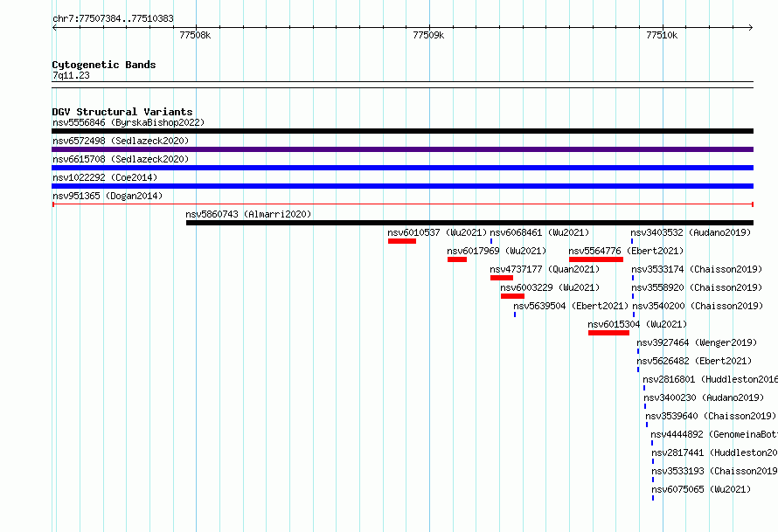The image size is (778, 532).
Task: Open nsv6075065 (Wu2021) label
Action: [701, 489]
